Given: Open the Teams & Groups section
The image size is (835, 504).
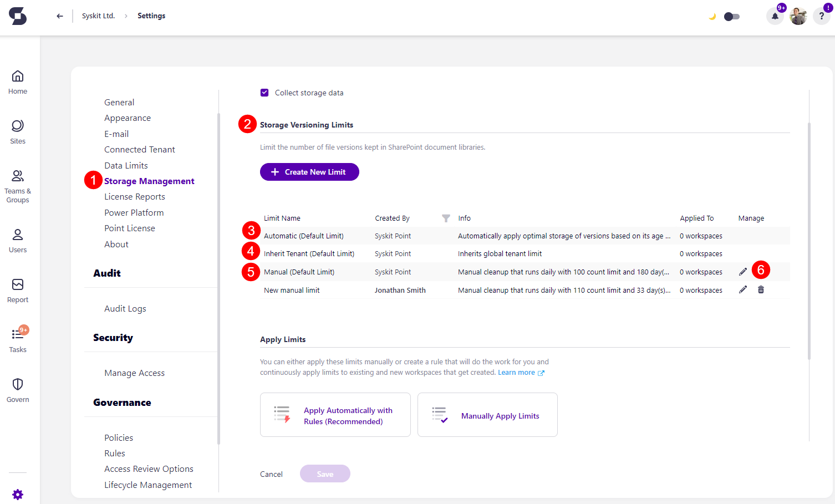Looking at the screenshot, I should click(18, 186).
